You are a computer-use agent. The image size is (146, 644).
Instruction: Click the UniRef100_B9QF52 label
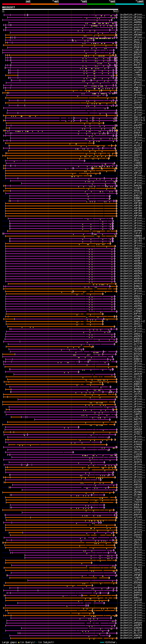coord(131,58)
